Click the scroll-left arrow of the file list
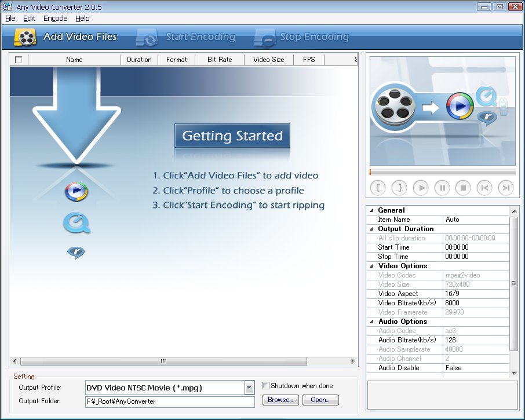 click(x=14, y=361)
